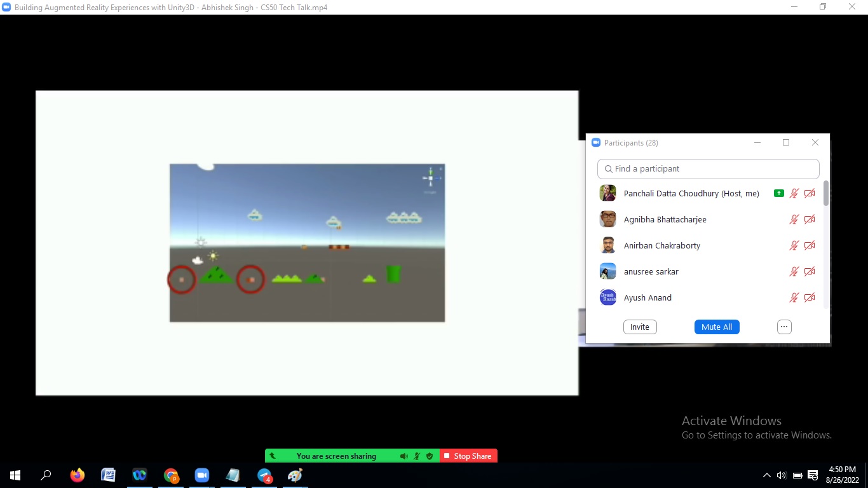
Task: Click the green screen-share indicator beside Panchali
Action: pos(778,193)
